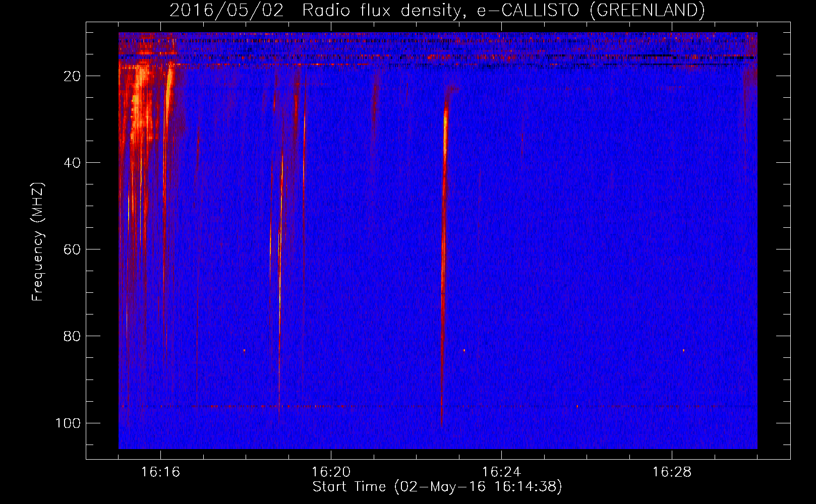
Task: Click the 80 MHz frequency tick label
Action: [72, 336]
